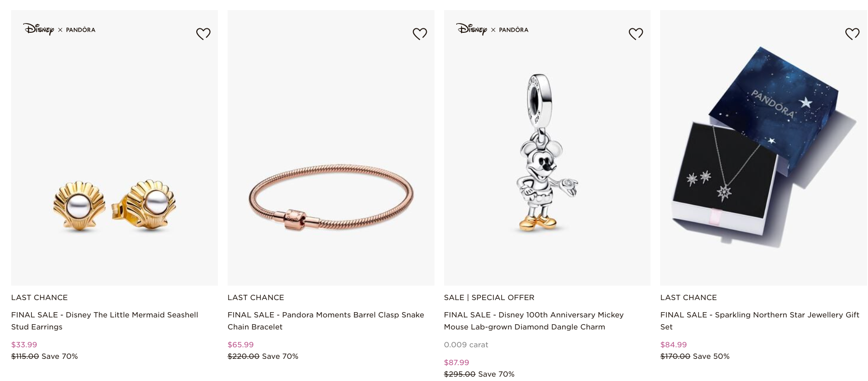The height and width of the screenshot is (381, 868).
Task: Save Sparkling Northern Star Gift Set to favorites
Action: click(x=852, y=34)
